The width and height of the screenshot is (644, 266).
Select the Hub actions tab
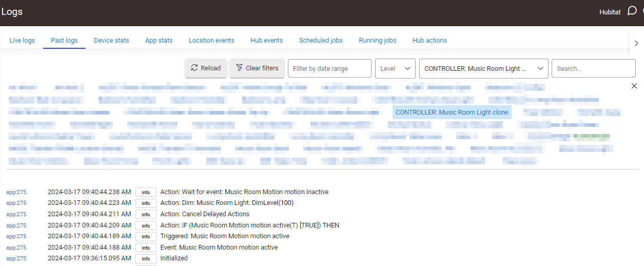click(x=430, y=41)
